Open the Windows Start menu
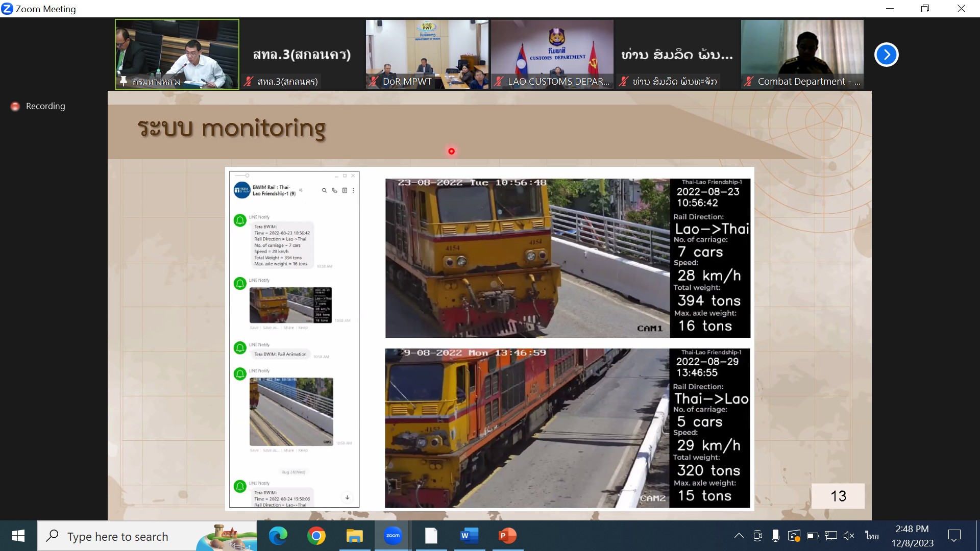 18,536
